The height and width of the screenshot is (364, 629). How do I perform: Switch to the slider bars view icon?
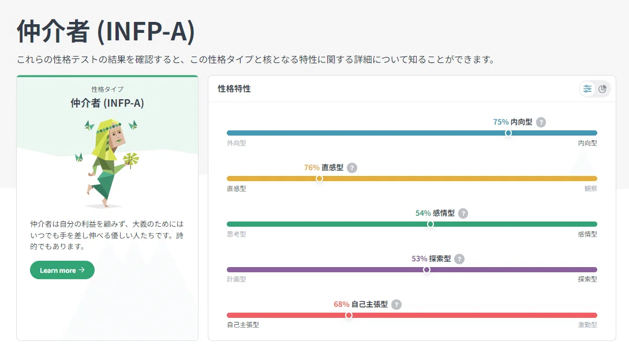coord(587,89)
